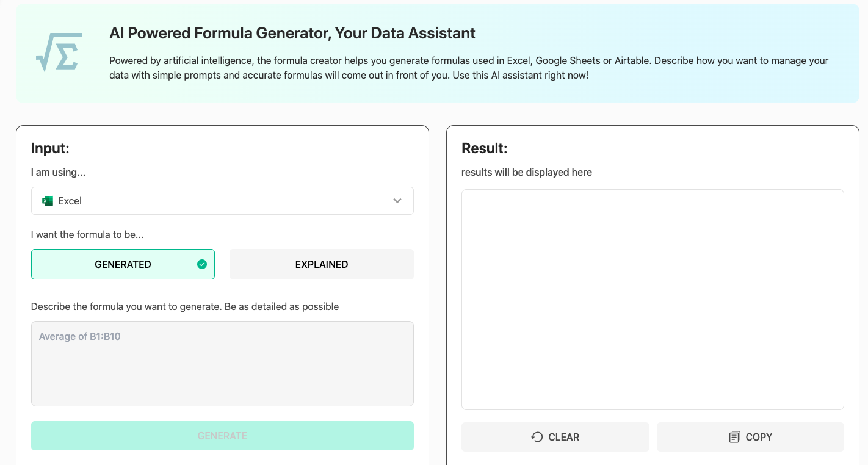Focus the formula description text area
Viewport: 868px width, 465px height.
point(222,363)
